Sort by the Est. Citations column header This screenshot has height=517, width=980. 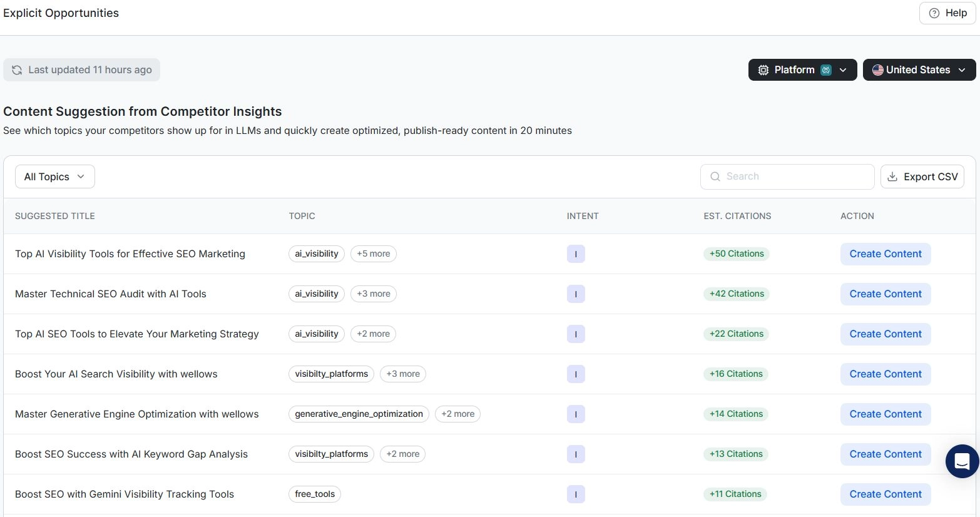click(x=737, y=216)
